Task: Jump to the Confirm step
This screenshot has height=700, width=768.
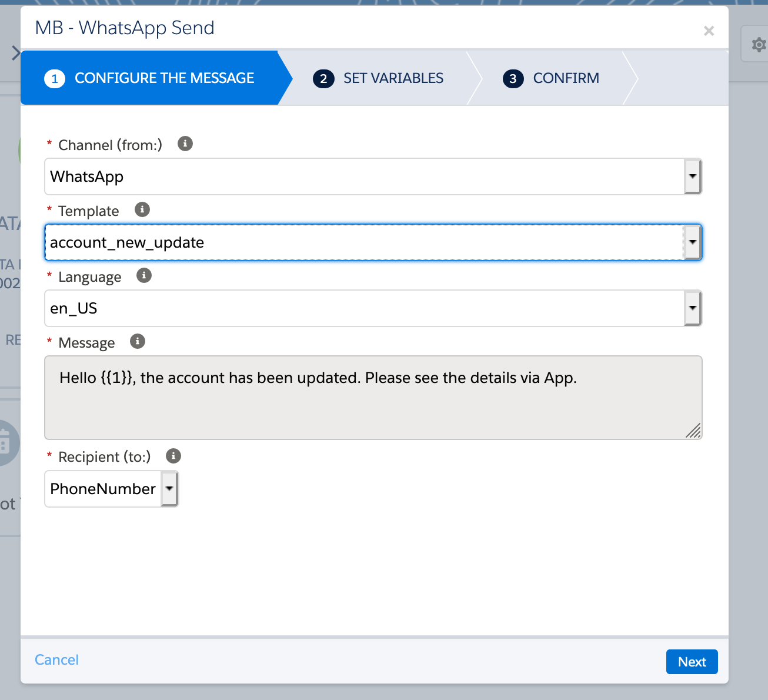Action: (x=566, y=78)
